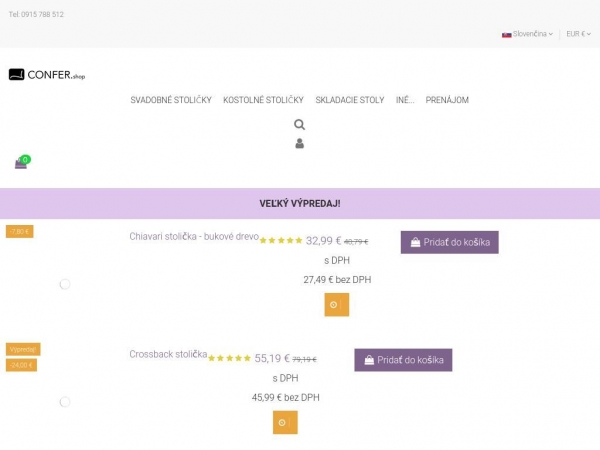600x450 pixels.
Task: Open Chiavari stolička - bukové drevo link
Action: (x=194, y=237)
